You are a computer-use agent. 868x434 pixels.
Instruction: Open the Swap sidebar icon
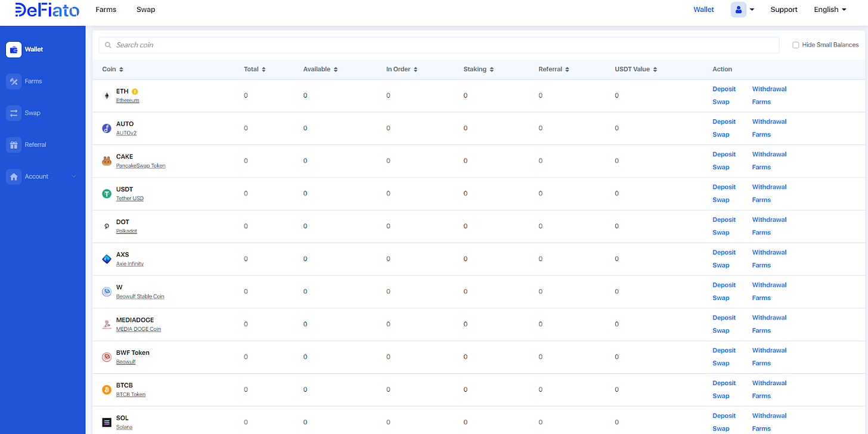(x=14, y=113)
